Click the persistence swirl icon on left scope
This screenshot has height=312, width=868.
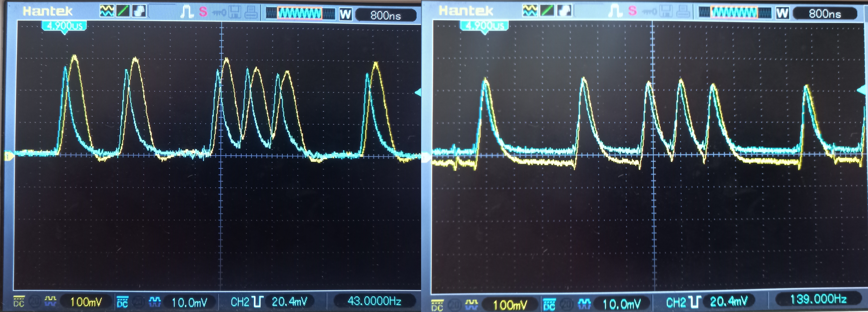pos(139,12)
